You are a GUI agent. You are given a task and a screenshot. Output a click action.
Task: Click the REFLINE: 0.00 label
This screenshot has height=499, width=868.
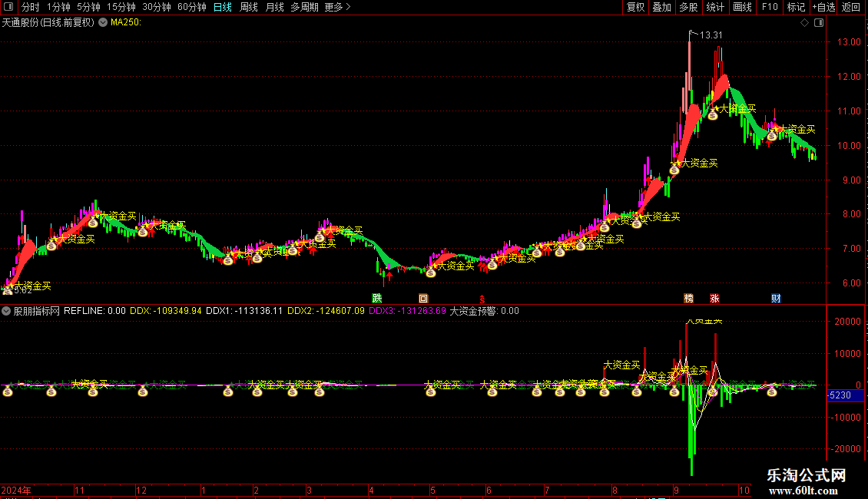tap(94, 311)
